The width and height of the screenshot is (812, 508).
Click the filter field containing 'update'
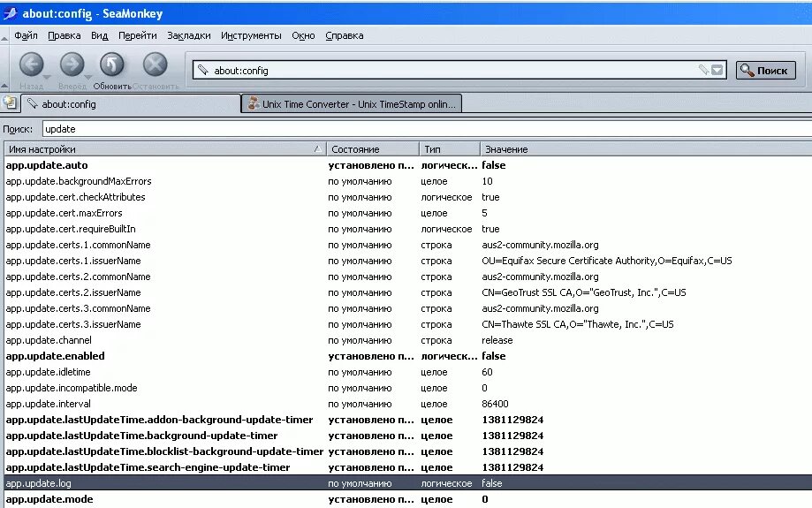(x=427, y=129)
